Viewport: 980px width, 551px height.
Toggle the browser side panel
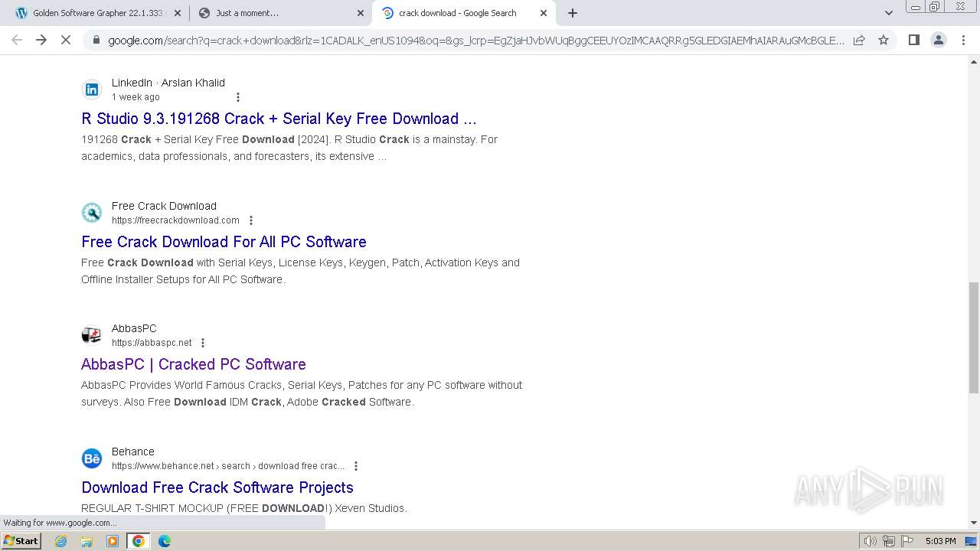[x=913, y=40]
